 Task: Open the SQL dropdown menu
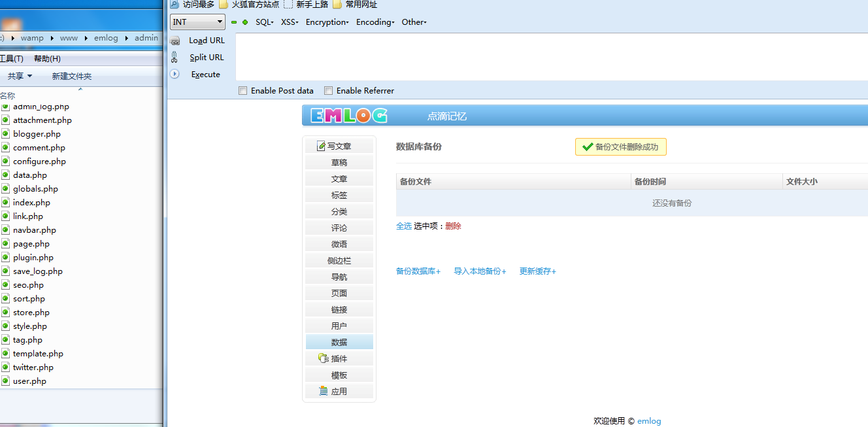pyautogui.click(x=265, y=22)
